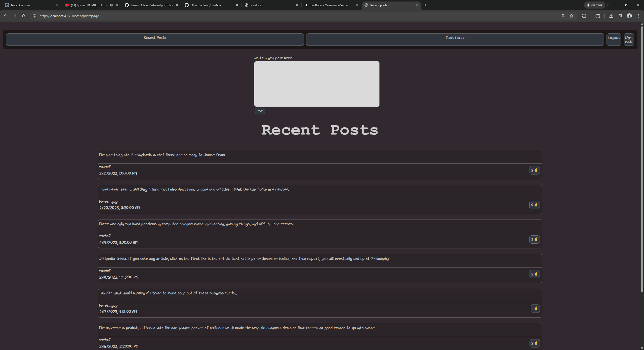Click inside the new post text area
644x350 pixels.
[x=316, y=84]
